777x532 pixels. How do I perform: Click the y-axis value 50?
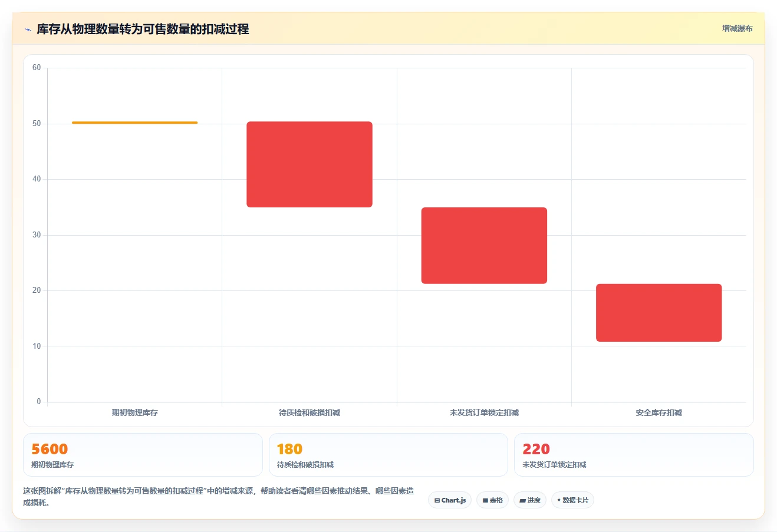point(37,124)
